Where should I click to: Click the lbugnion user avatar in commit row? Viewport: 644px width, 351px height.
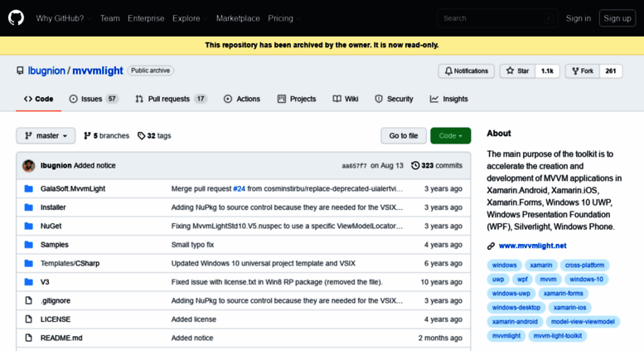coord(28,166)
